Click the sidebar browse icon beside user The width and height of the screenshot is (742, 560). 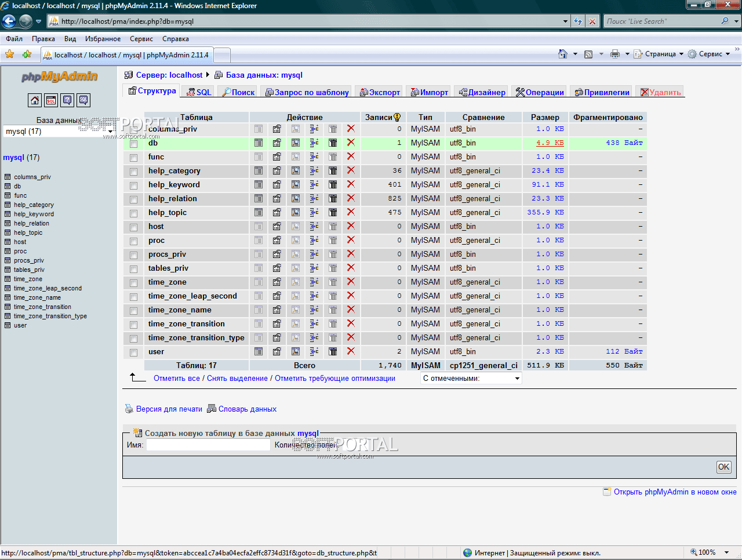[x=8, y=325]
